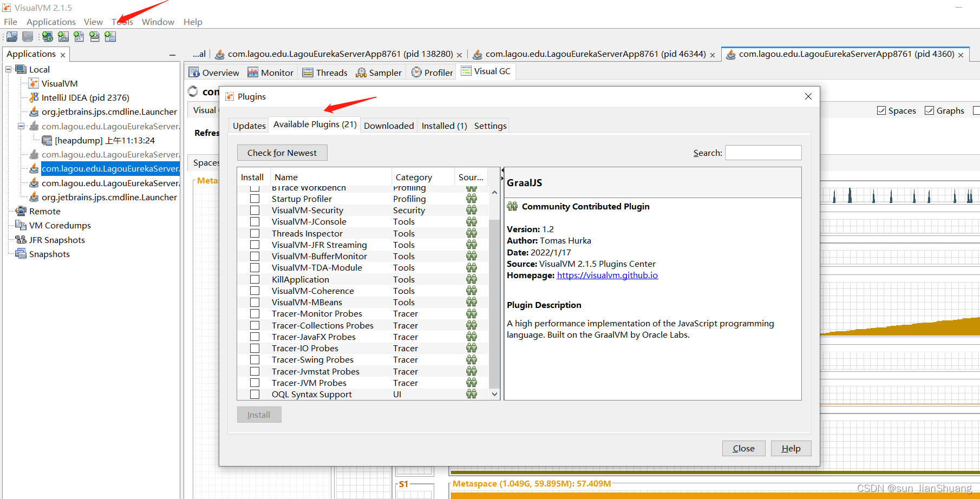Image resolution: width=980 pixels, height=499 pixels.
Task: Click the Visual GC tab icon
Action: coord(466,71)
